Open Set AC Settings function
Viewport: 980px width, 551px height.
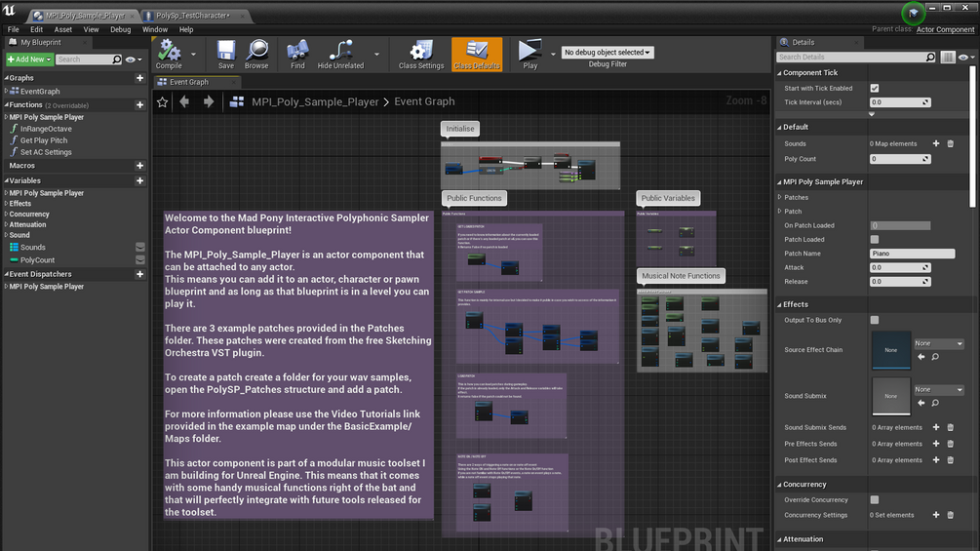click(x=46, y=152)
